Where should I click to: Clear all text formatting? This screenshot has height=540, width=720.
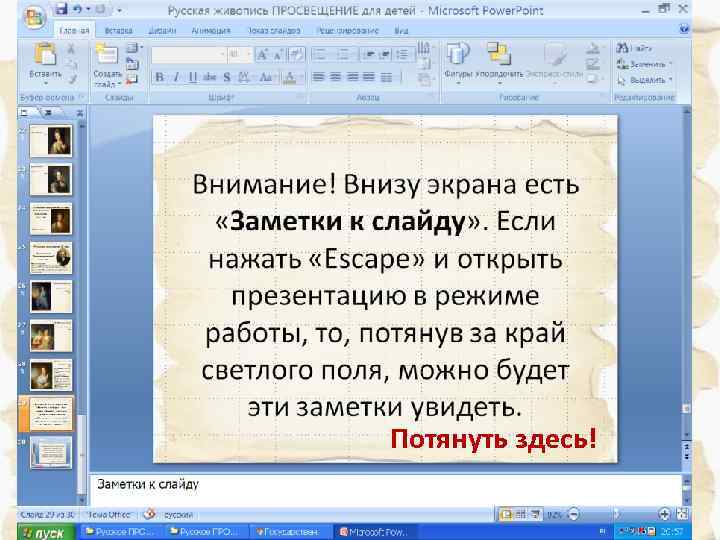coord(296,55)
